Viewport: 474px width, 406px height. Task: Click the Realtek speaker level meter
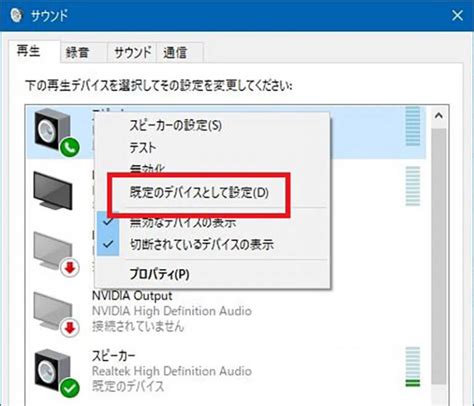tap(413, 367)
